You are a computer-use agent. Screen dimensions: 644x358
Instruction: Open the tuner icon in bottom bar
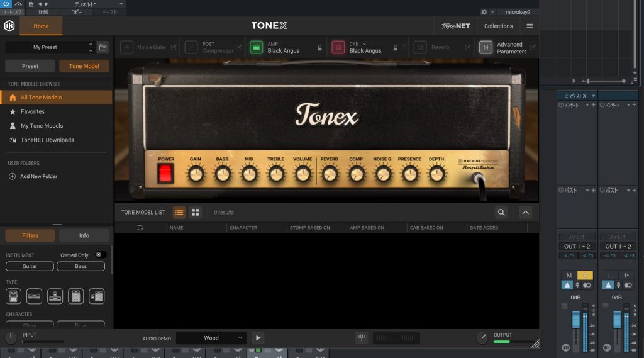362,338
